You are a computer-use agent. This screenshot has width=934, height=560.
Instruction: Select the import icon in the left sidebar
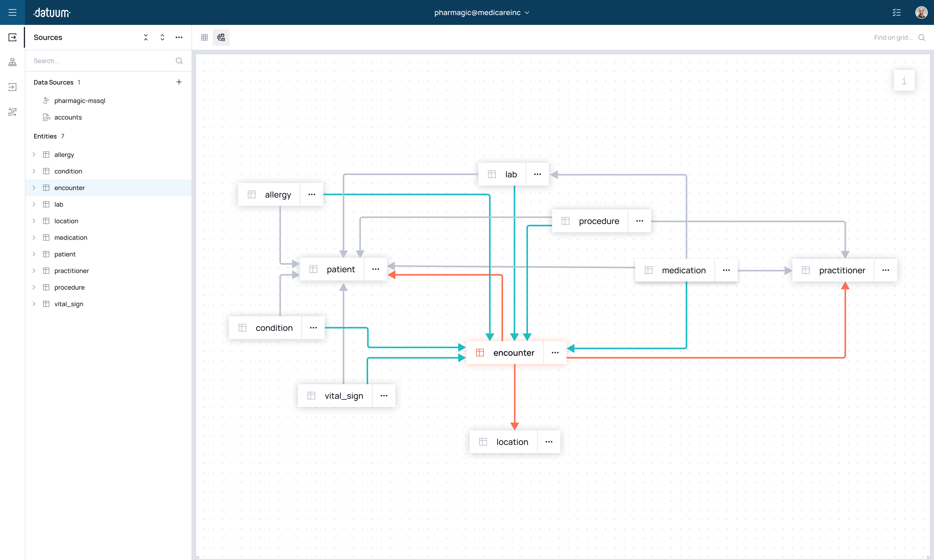click(12, 87)
